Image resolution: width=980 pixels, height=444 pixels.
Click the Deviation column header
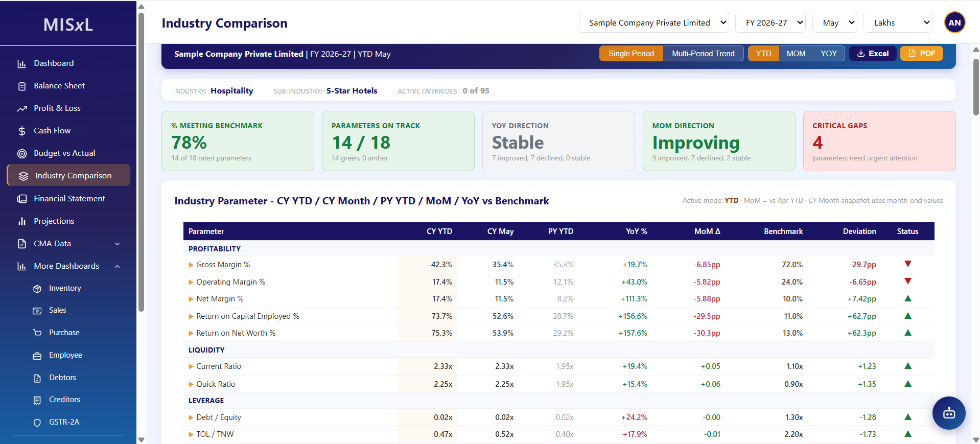(x=859, y=231)
